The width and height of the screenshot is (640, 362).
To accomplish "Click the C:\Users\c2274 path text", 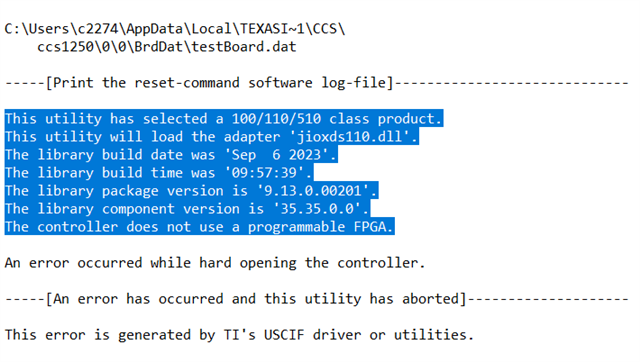I will click(61, 29).
